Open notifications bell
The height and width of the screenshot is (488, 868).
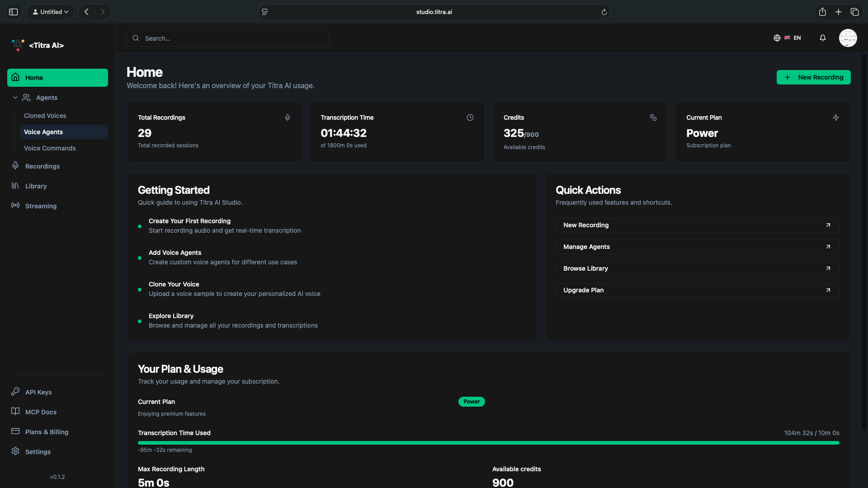coord(823,38)
